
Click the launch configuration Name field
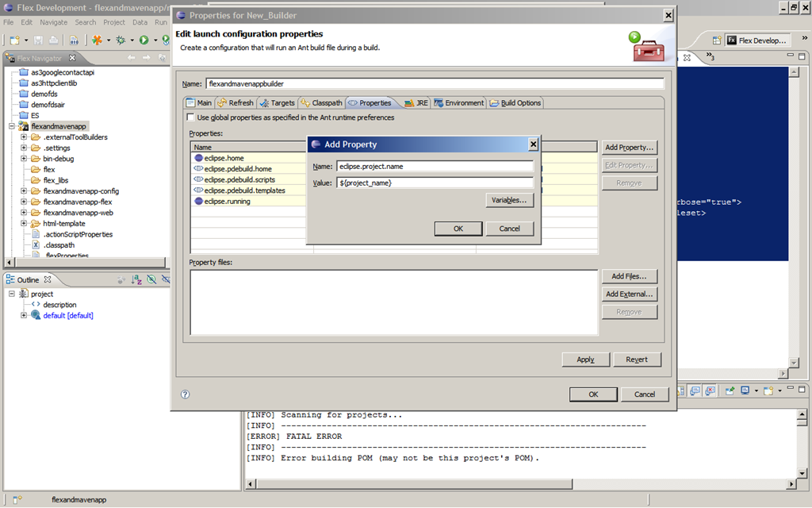click(x=435, y=83)
